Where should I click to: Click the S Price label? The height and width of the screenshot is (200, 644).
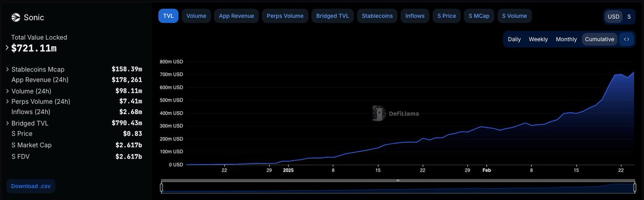click(21, 133)
